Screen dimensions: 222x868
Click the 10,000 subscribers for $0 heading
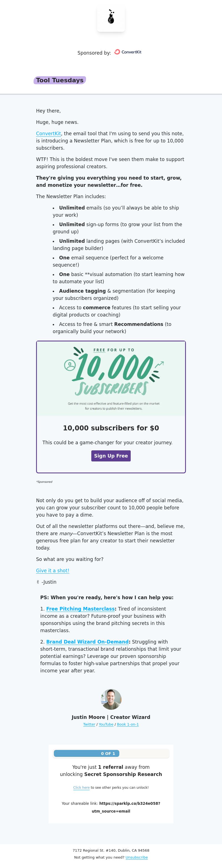point(111,428)
